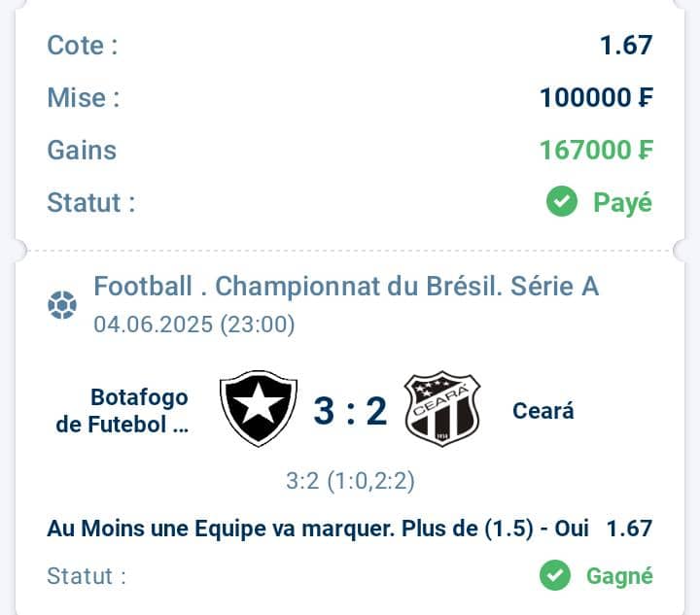The image size is (700, 615).
Task: Click the half-time breakdown 3:2 (1:0,2:2)
Action: (350, 481)
